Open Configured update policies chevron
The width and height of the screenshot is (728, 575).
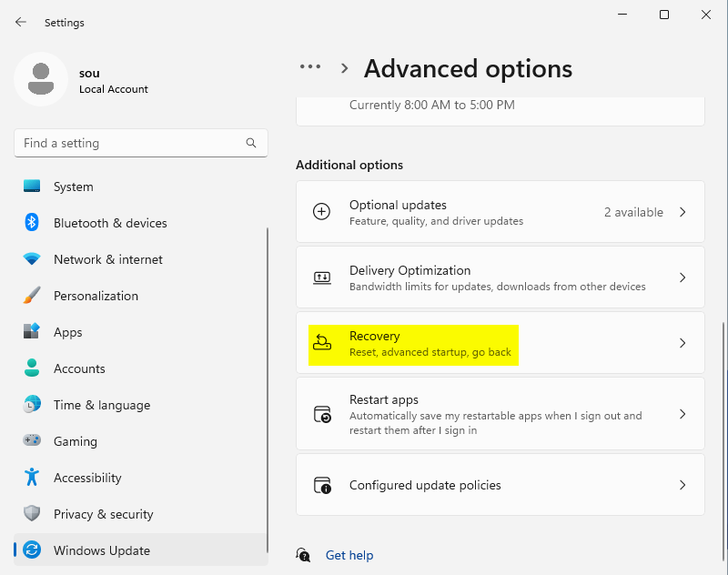click(x=682, y=485)
